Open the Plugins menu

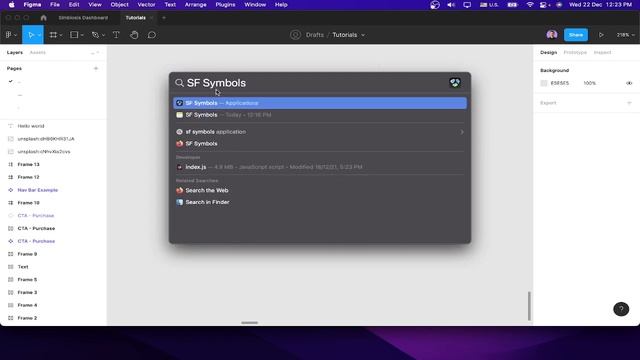point(225,4)
